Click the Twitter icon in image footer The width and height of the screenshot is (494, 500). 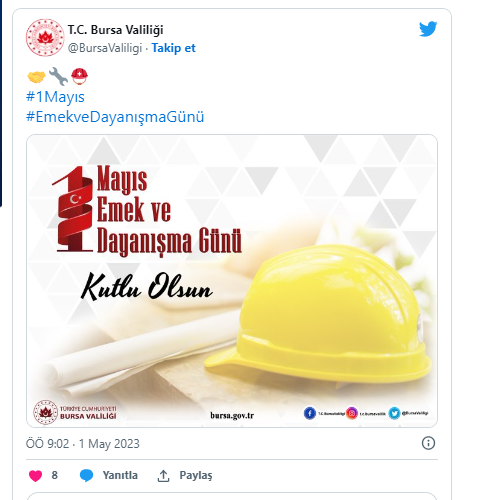pos(394,413)
